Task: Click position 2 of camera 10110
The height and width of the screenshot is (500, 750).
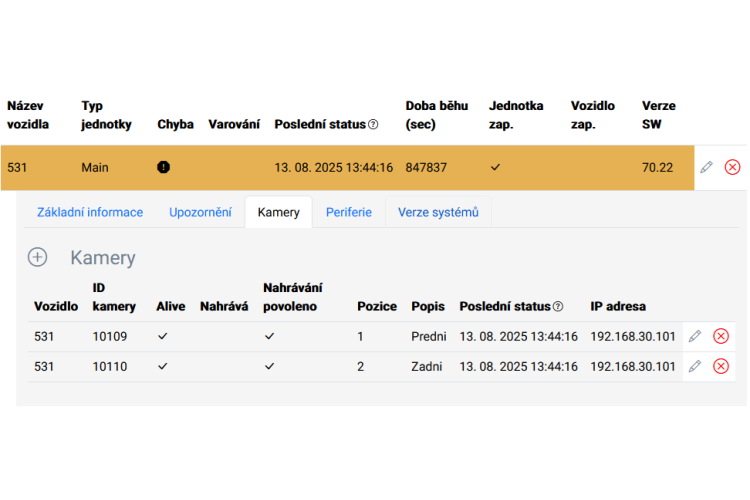Action: (361, 367)
